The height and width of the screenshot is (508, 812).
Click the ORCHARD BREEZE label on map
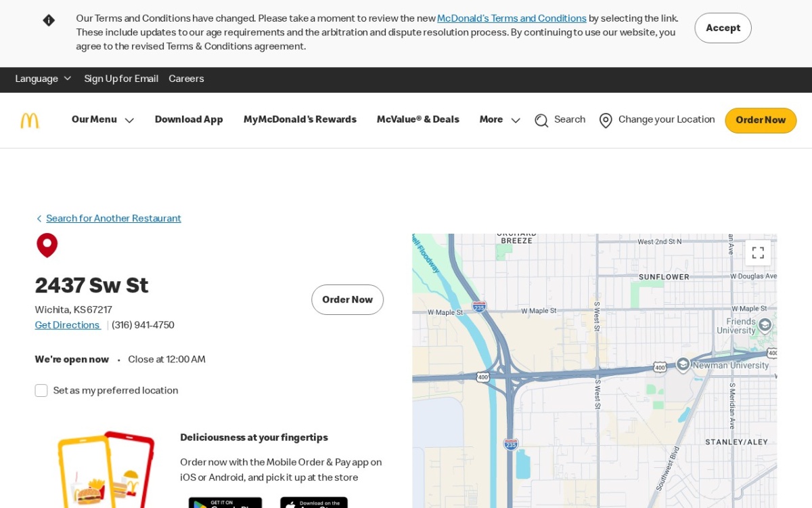[x=516, y=238]
